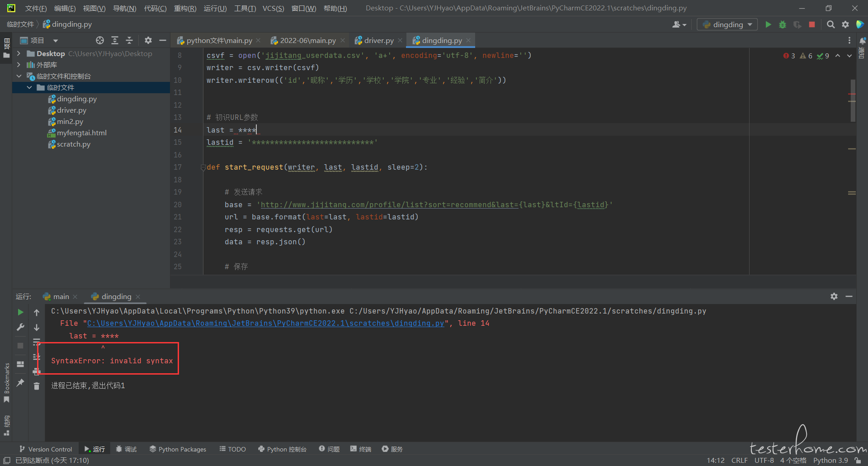Open IDE settings gear in top toolbar
Image resolution: width=868 pixels, height=466 pixels.
click(x=845, y=24)
